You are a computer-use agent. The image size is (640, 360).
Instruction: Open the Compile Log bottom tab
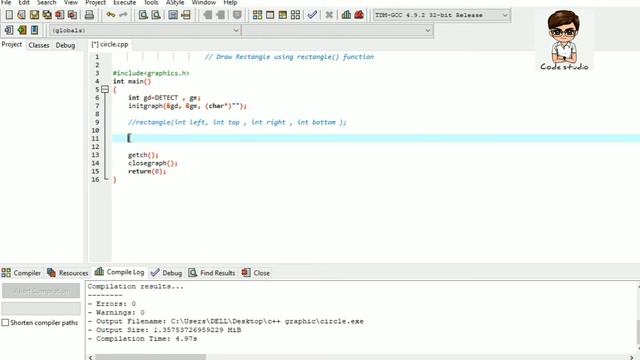(x=119, y=272)
